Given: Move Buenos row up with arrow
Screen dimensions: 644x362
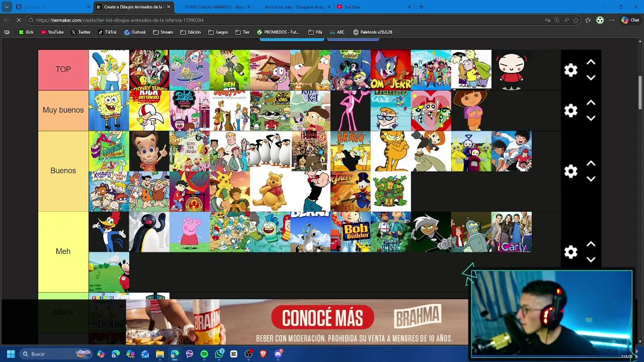Looking at the screenshot, I should click(x=591, y=163).
